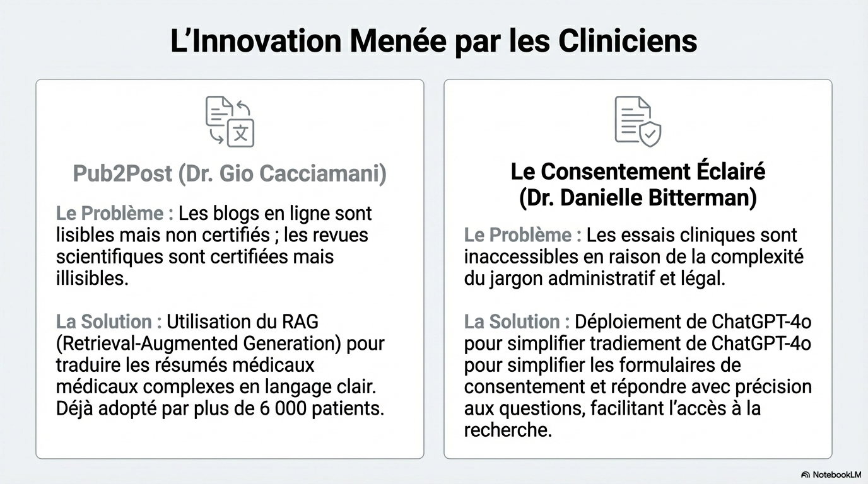
Task: Click the NotebookLM text label
Action: (x=835, y=475)
